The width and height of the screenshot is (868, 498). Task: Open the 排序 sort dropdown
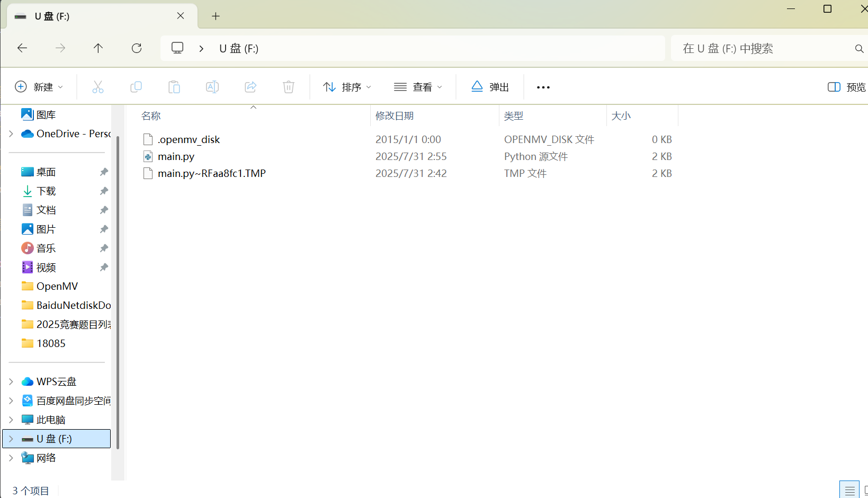(347, 87)
